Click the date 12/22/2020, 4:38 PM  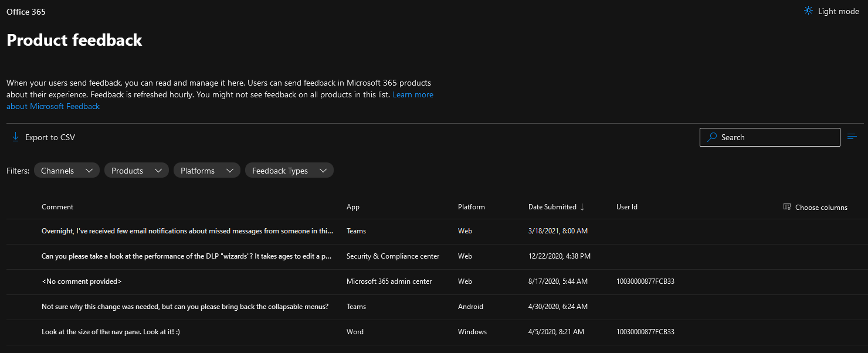pyautogui.click(x=560, y=256)
